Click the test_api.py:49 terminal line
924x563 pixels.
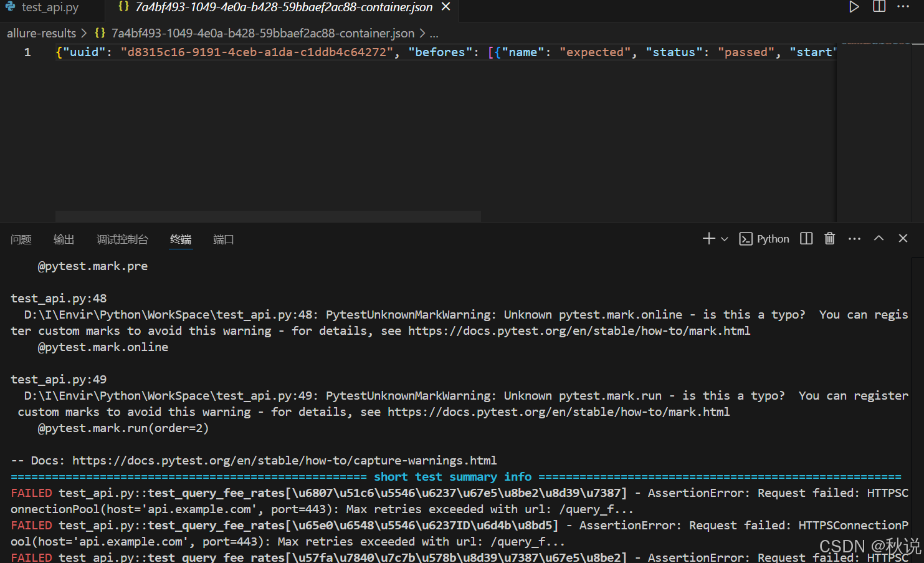point(59,380)
